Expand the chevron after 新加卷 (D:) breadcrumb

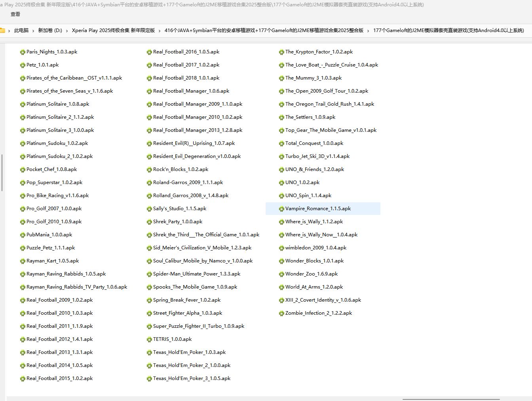coord(67,30)
